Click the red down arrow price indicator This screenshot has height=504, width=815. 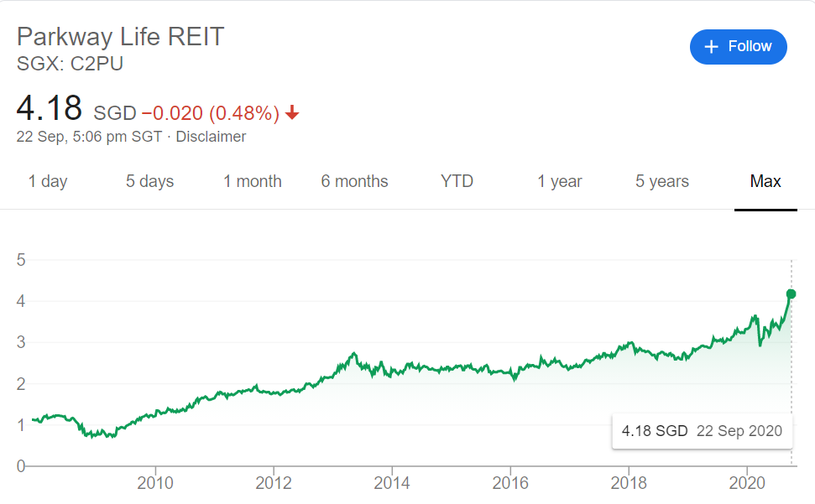[292, 112]
